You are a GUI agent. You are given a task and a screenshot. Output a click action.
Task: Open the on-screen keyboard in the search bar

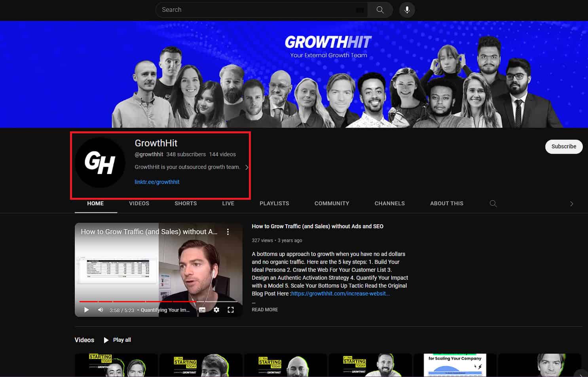(360, 9)
